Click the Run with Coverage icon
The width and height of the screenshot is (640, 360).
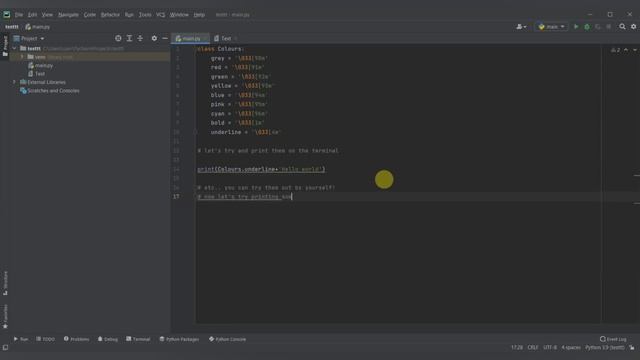(598, 27)
